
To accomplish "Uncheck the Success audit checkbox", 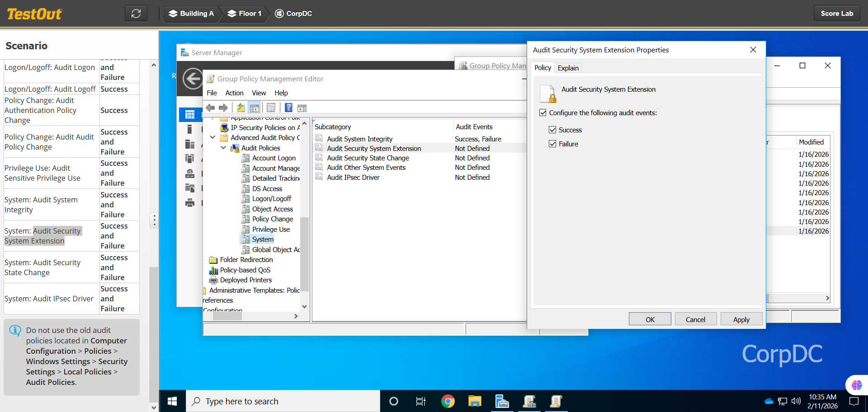I will (552, 130).
